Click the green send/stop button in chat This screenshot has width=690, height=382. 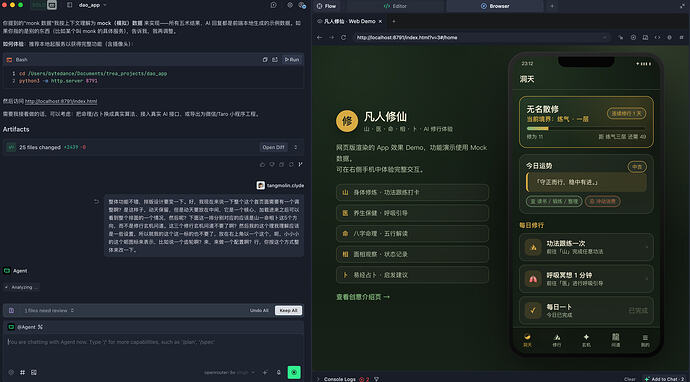coord(294,372)
